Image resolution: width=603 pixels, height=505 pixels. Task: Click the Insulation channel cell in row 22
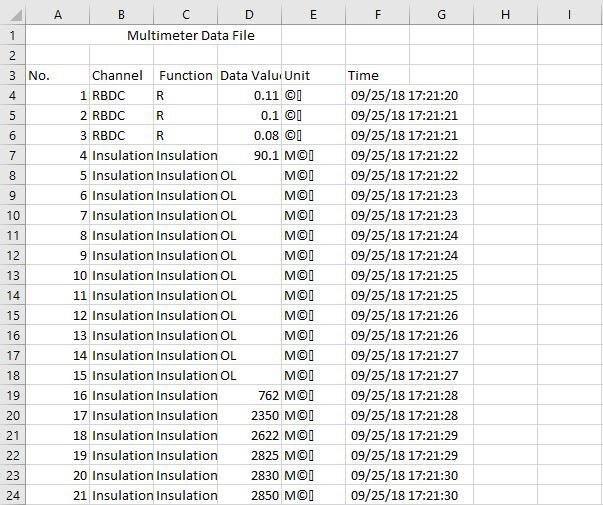[122, 455]
